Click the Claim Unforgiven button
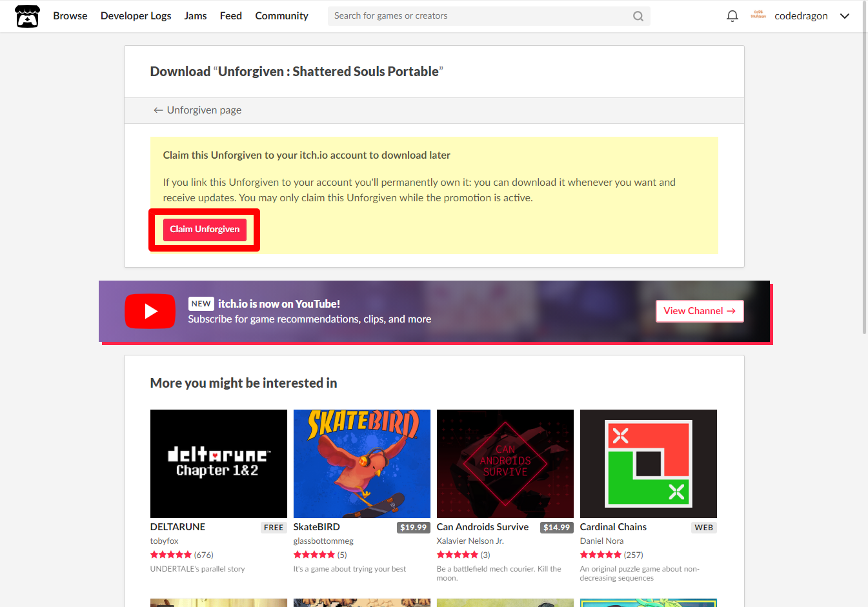868x607 pixels. click(x=205, y=230)
